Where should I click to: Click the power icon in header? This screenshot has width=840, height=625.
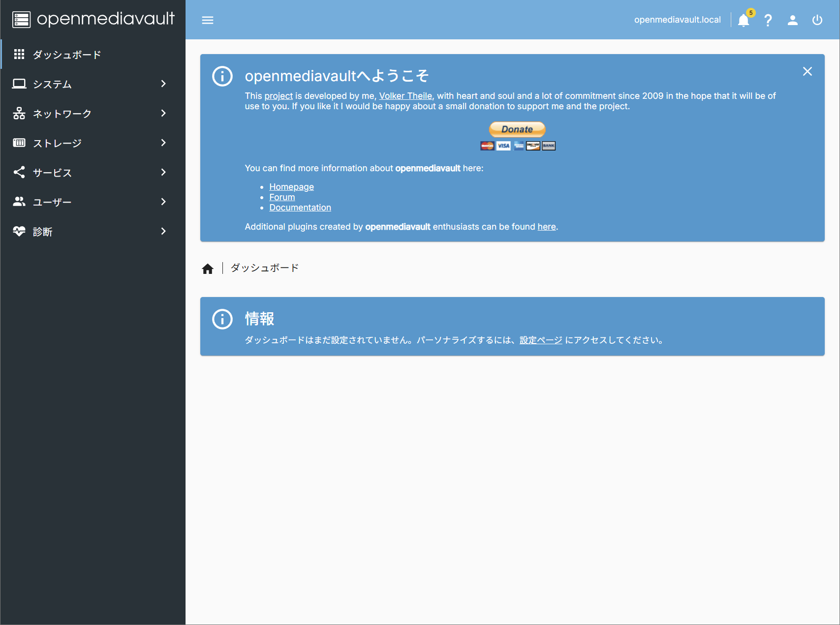(817, 20)
